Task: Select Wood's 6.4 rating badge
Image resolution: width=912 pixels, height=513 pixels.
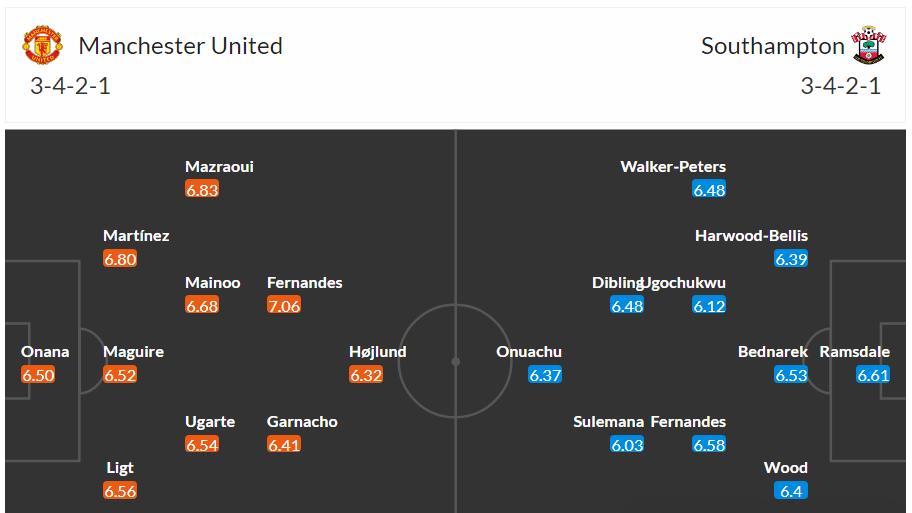Action: [791, 490]
